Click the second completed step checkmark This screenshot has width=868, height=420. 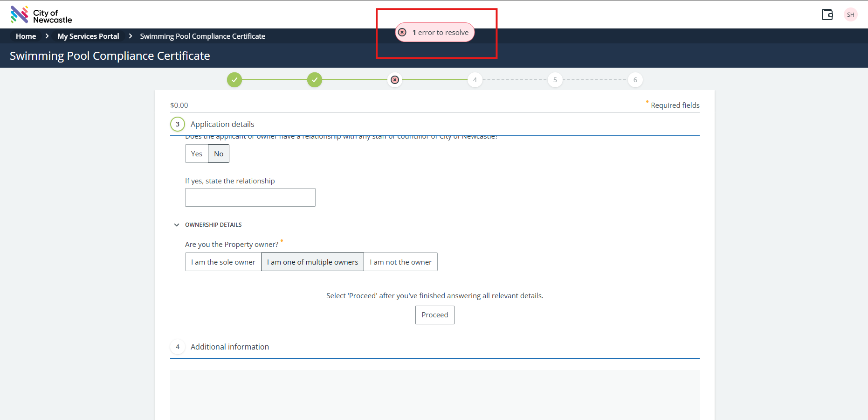click(x=315, y=80)
